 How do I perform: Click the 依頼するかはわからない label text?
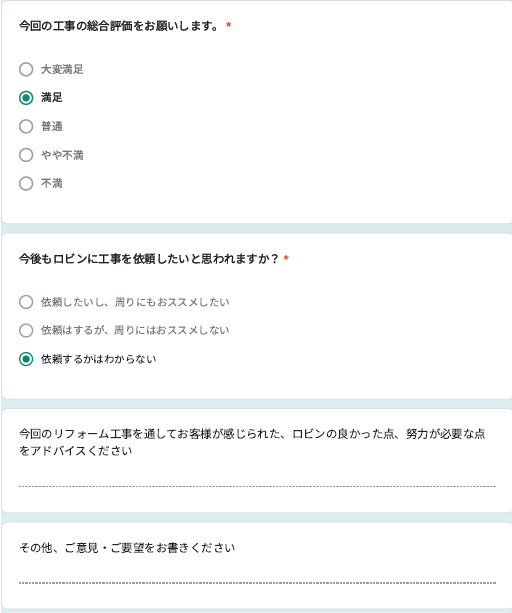(x=98, y=359)
